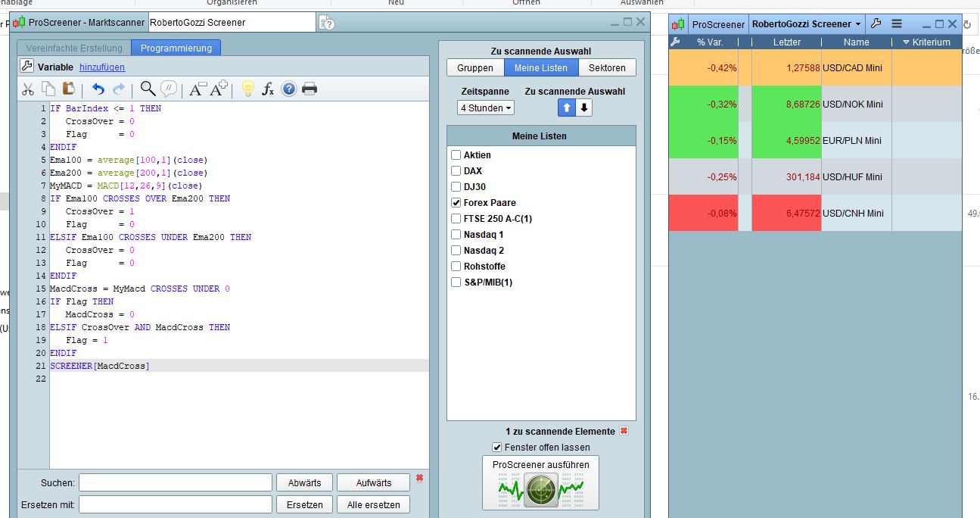Select the Programmierung tab
Screen dimensions: 980x518
pyautogui.click(x=176, y=48)
